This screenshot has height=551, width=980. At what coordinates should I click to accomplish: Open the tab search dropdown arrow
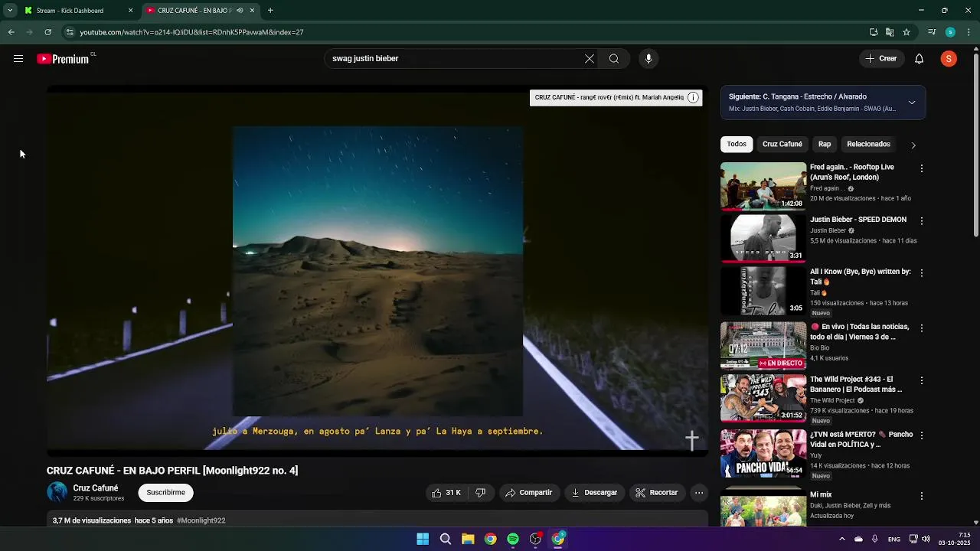pos(9,11)
